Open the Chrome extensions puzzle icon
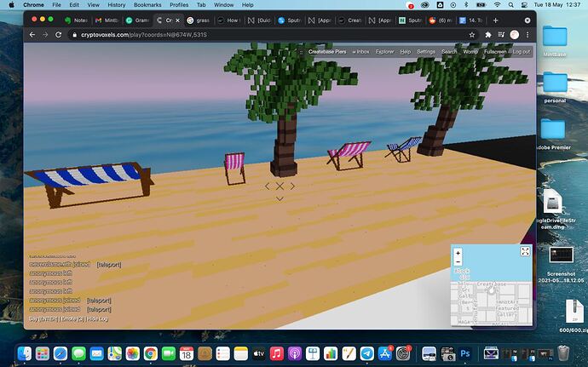 pyautogui.click(x=488, y=35)
